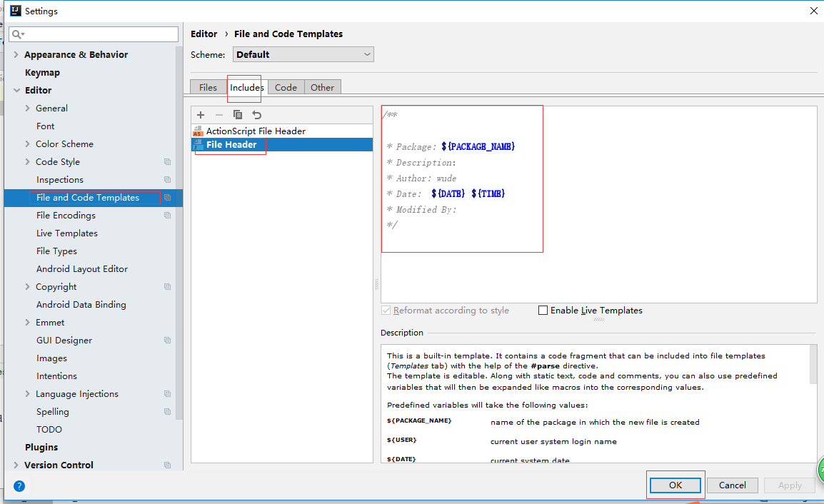Click into the settings search field
This screenshot has height=504, width=824.
pyautogui.click(x=94, y=34)
